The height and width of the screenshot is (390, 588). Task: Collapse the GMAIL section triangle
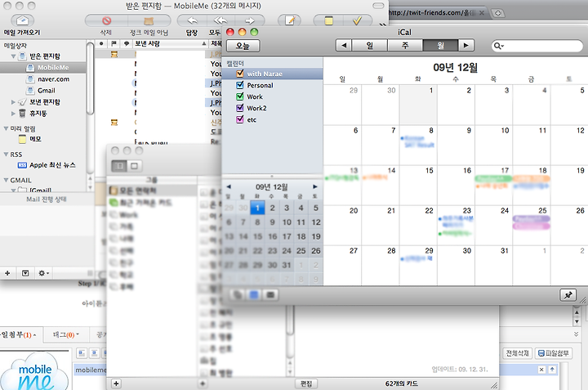coord(6,180)
